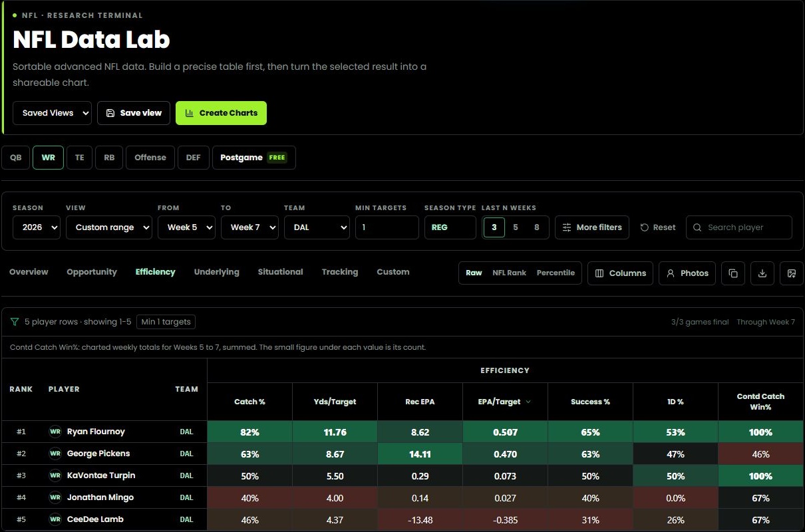Image resolution: width=805 pixels, height=532 pixels.
Task: Sort by Catch % column
Action: [x=249, y=402]
